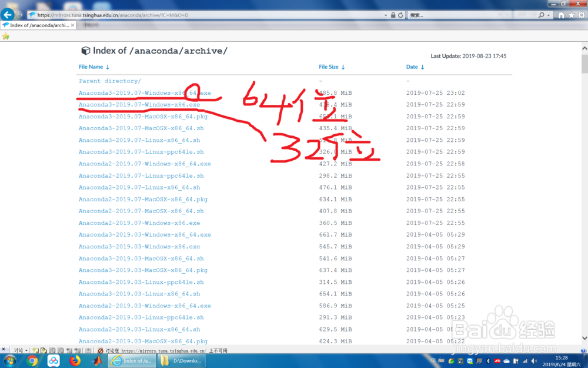
Task: Download Anaconda2-2019.07-Windows-x86_64.exe
Action: (x=145, y=164)
